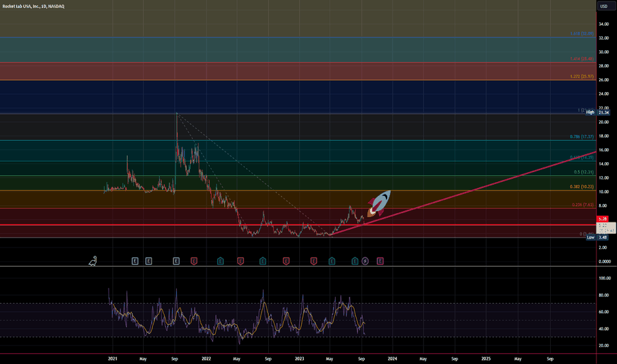Click the purple lightning bolt event marker
This screenshot has width=617, height=364.
(x=365, y=261)
